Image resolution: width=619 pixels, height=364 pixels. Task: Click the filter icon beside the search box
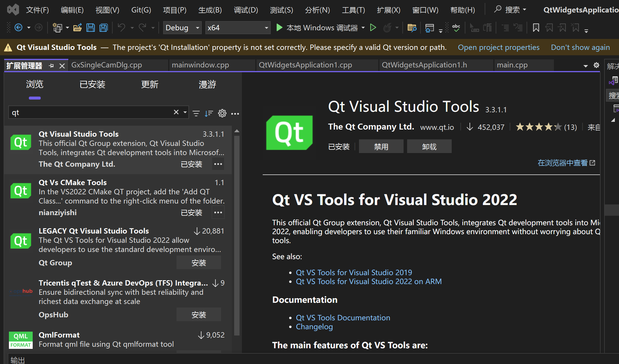(x=196, y=113)
